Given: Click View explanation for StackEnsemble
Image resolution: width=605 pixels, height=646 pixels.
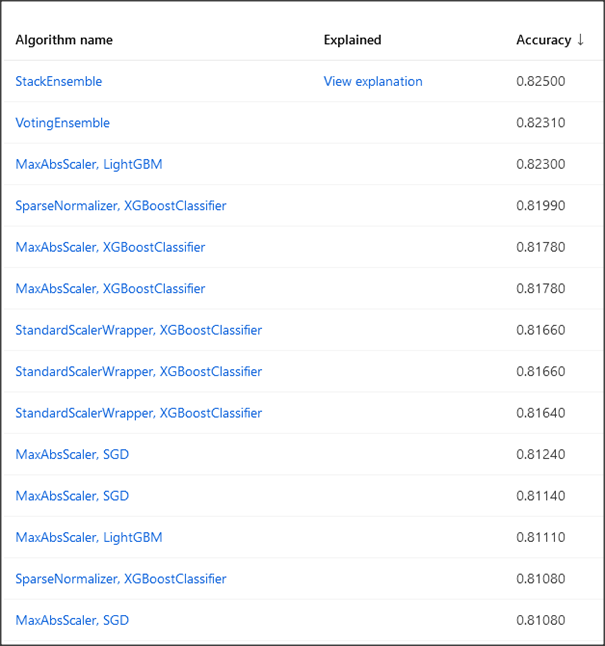Looking at the screenshot, I should pyautogui.click(x=373, y=81).
